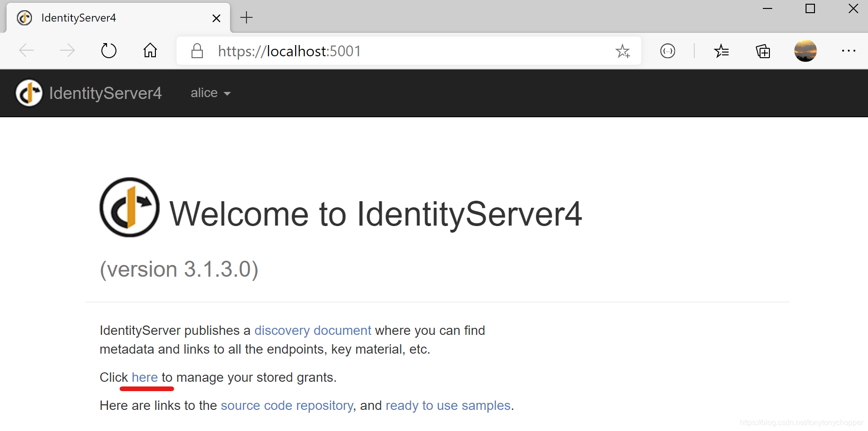Click the large IdentityServer4 welcome logo
The height and width of the screenshot is (431, 868).
[x=129, y=208]
